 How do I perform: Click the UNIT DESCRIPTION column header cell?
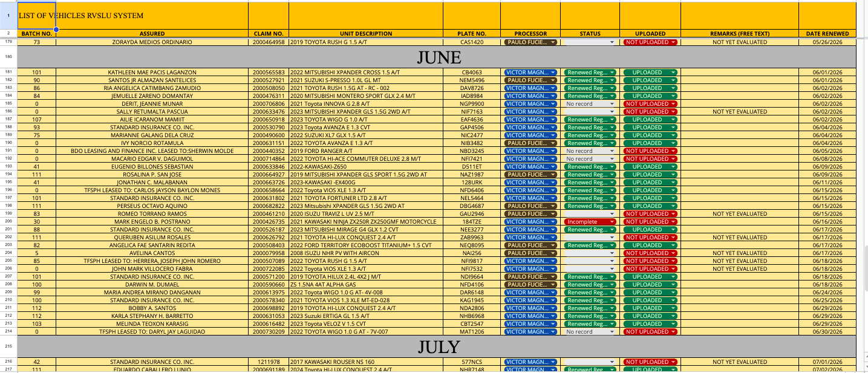(x=366, y=34)
